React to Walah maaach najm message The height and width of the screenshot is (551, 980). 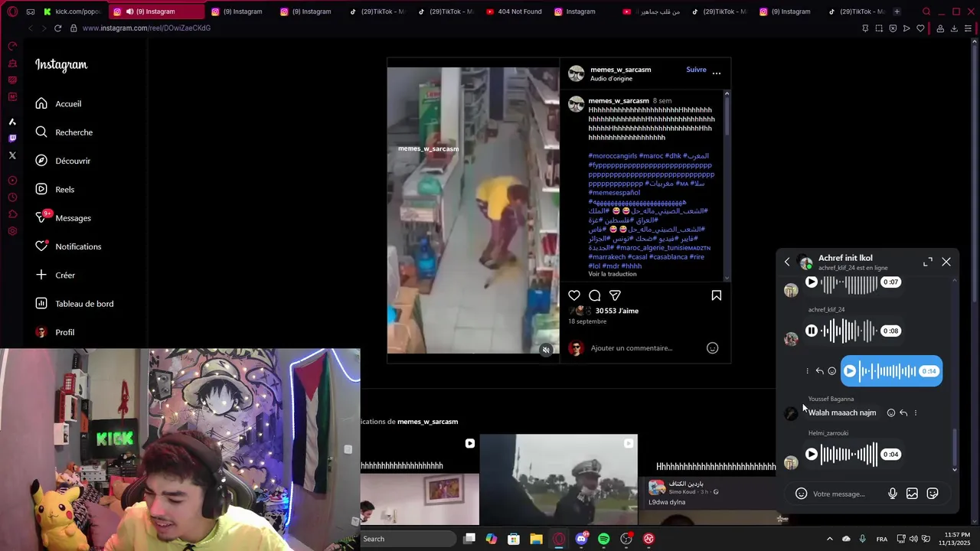pos(891,413)
